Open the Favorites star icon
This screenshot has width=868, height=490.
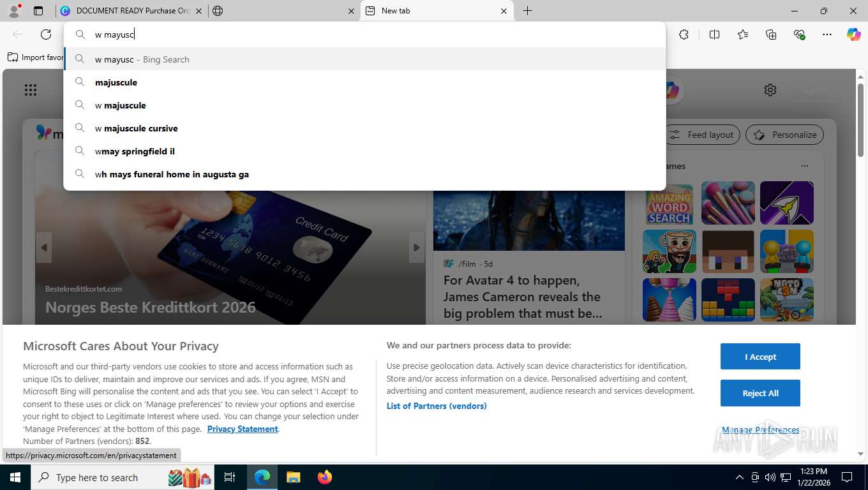(743, 34)
